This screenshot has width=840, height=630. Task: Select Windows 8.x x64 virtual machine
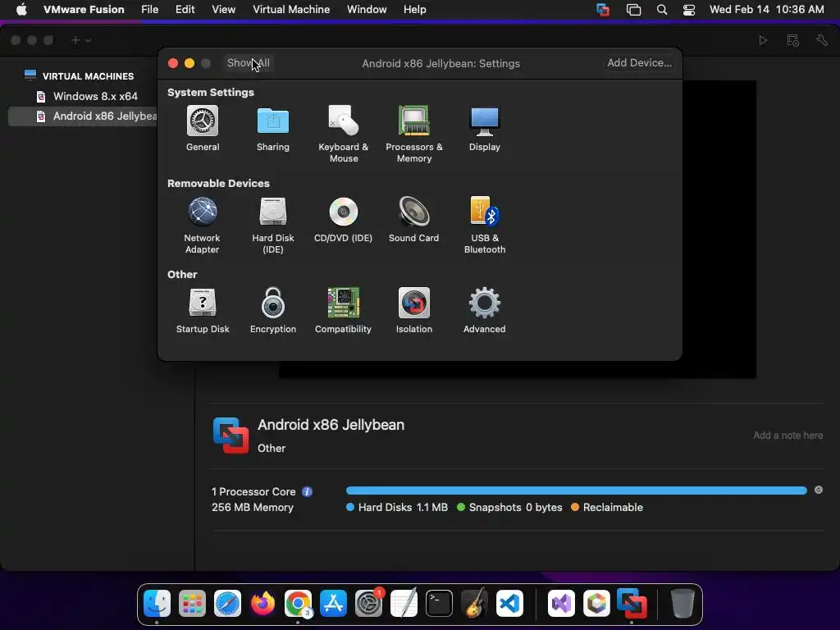pos(95,97)
